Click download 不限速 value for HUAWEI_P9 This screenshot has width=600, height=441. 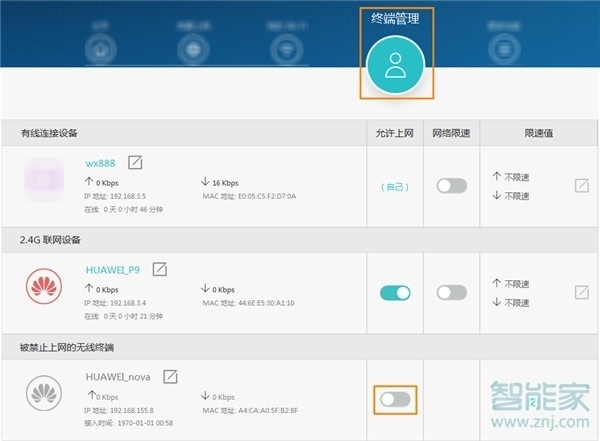click(517, 303)
